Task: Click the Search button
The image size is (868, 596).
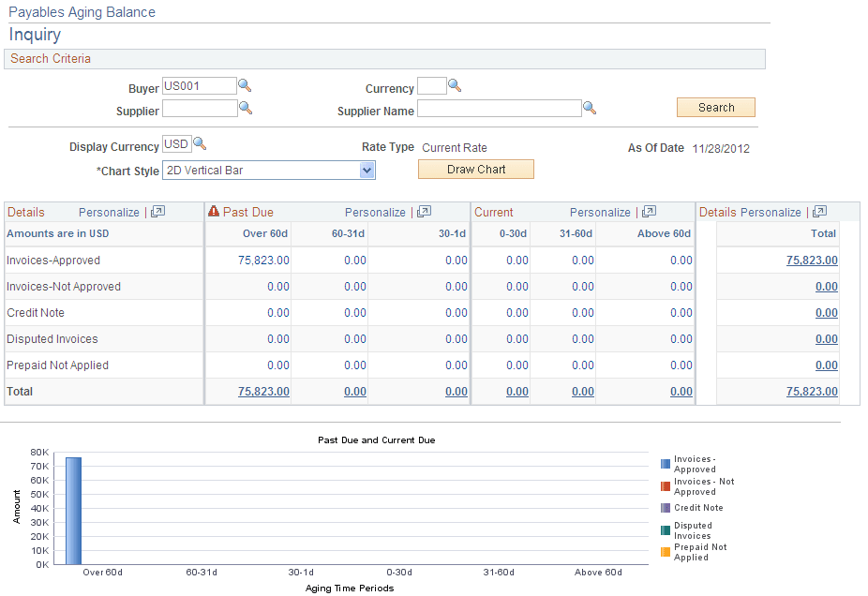Action: click(x=715, y=107)
